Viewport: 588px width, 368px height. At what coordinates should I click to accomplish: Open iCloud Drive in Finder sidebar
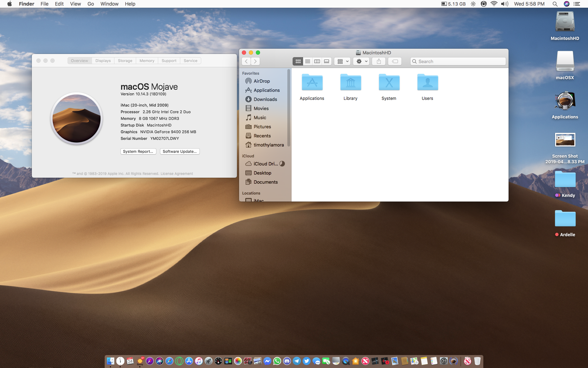point(265,164)
